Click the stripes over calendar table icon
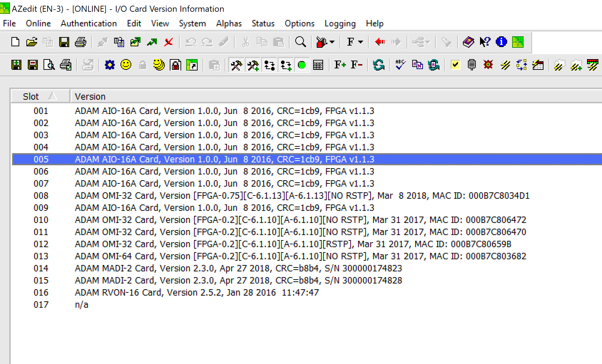 [x=538, y=65]
